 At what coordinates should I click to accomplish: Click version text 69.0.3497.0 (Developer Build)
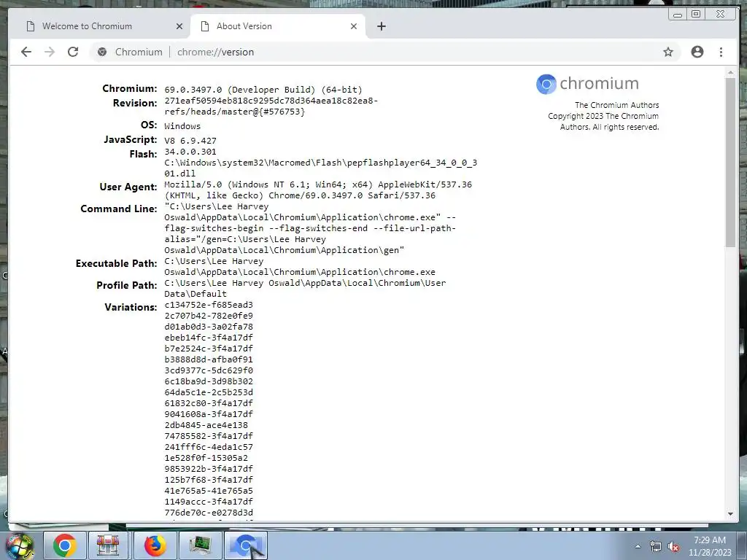click(x=263, y=90)
